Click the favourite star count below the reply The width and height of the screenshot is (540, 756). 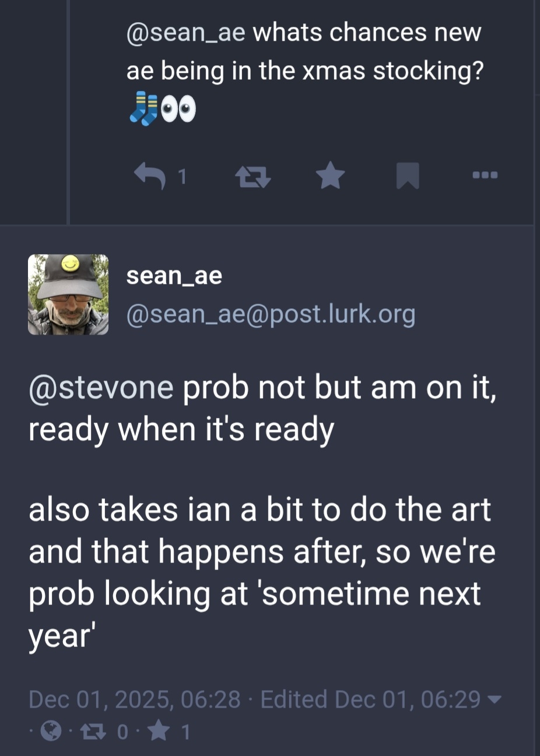pyautogui.click(x=158, y=731)
